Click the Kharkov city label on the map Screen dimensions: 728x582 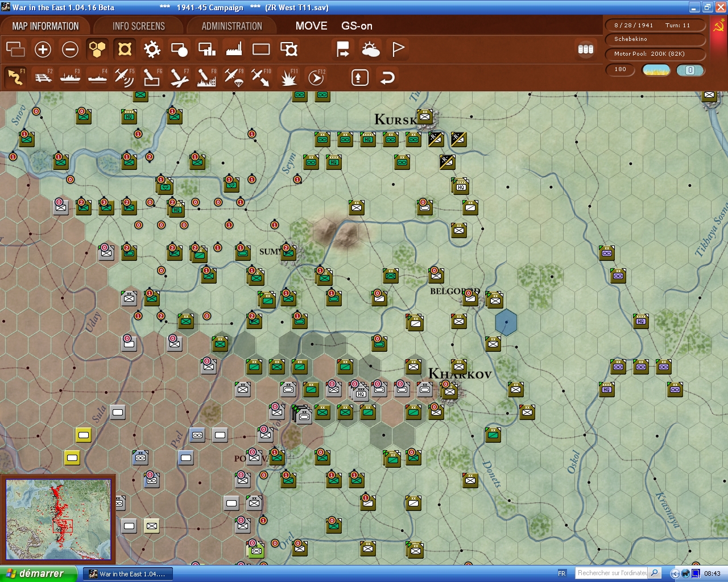pos(460,374)
